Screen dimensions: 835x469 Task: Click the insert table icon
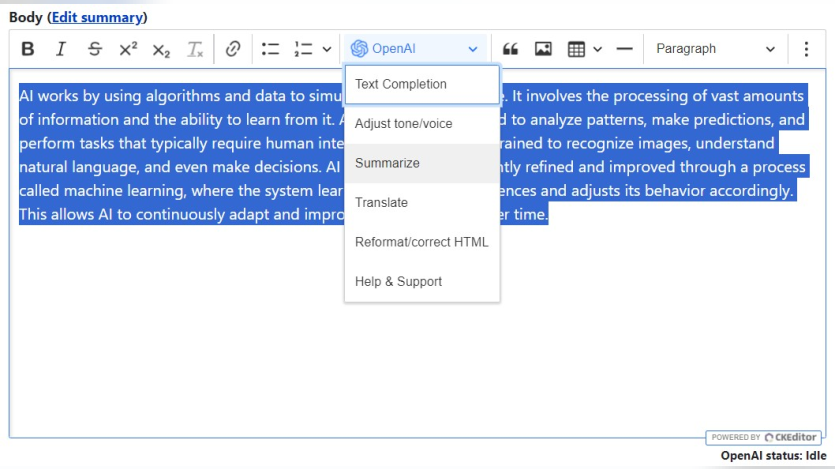[x=576, y=49]
